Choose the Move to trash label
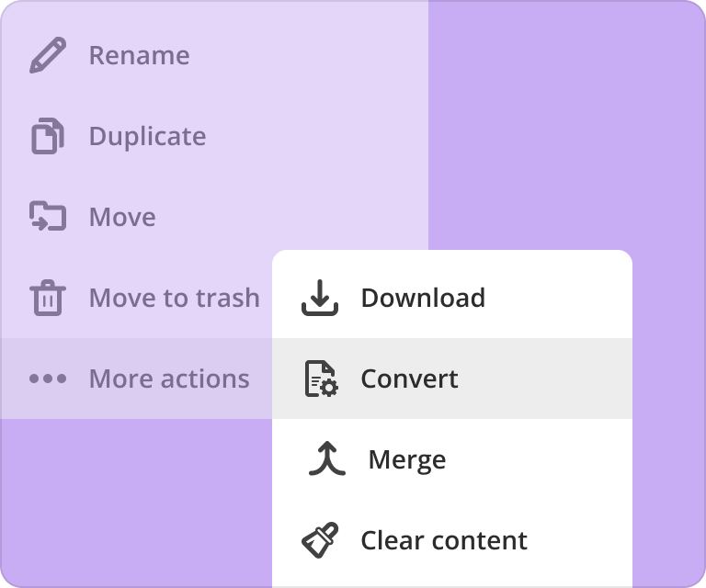 [x=174, y=299]
